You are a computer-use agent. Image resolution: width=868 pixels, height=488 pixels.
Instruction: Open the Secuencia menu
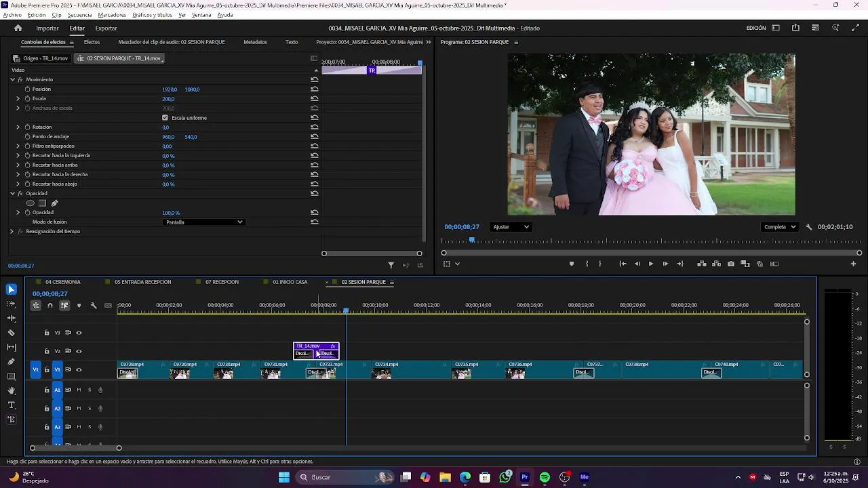[80, 15]
